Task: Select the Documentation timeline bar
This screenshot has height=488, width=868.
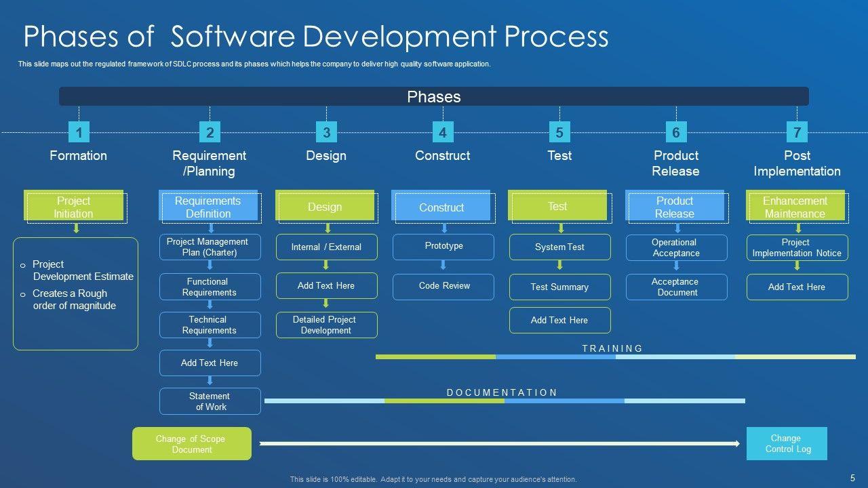Action: (504, 401)
